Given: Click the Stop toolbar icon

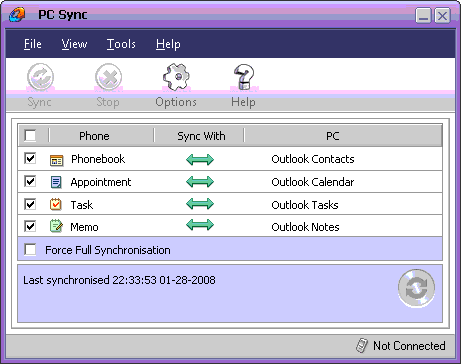Looking at the screenshot, I should [x=108, y=77].
